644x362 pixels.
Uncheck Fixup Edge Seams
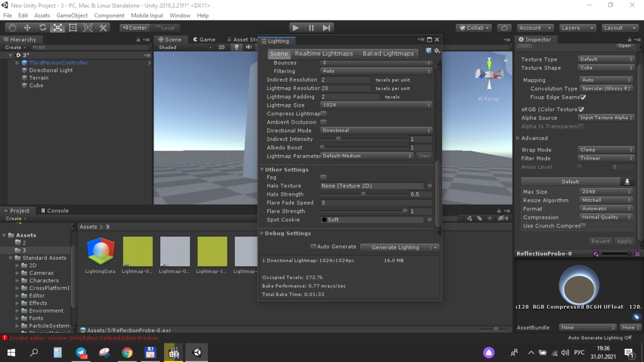[583, 97]
